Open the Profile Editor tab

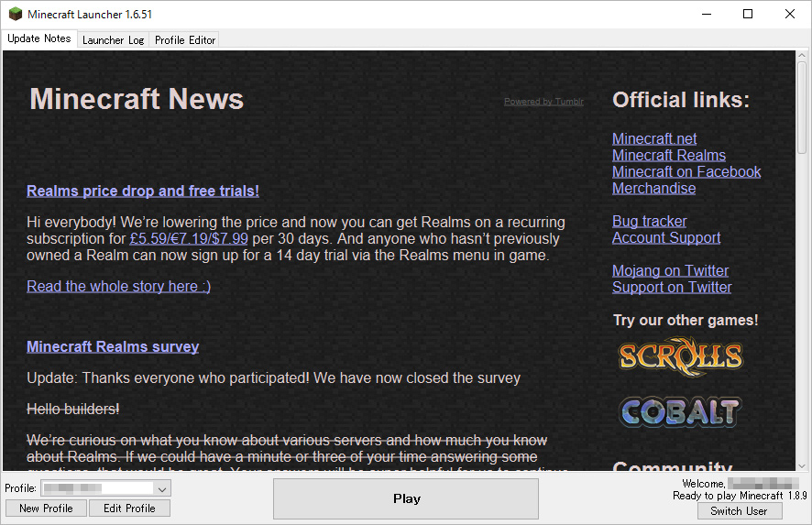[184, 40]
